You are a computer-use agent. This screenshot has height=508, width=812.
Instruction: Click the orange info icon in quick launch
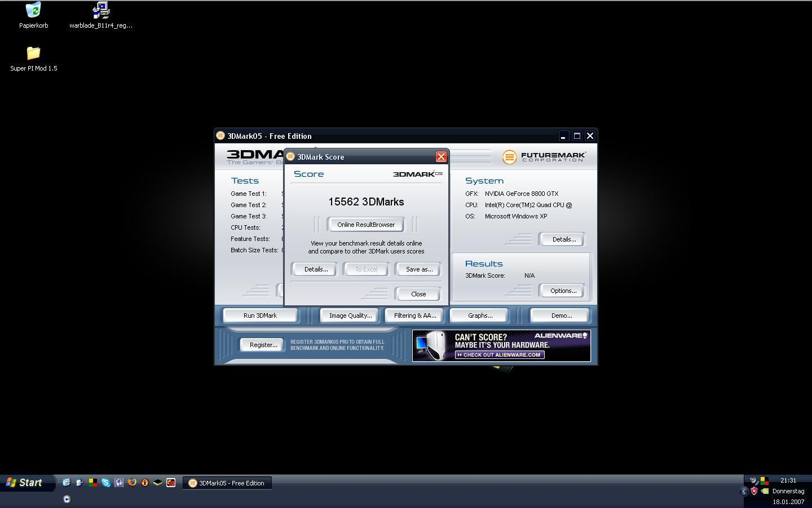point(145,483)
